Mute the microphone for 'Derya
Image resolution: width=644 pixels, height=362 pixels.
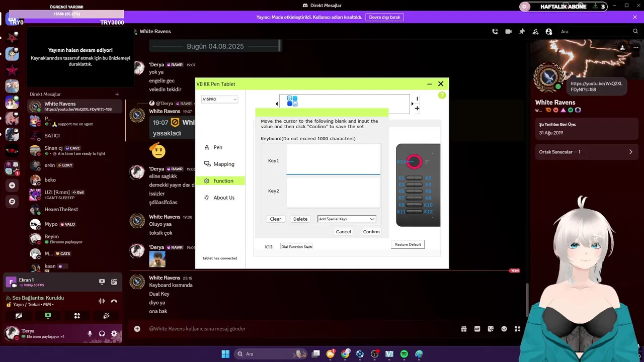click(x=90, y=333)
